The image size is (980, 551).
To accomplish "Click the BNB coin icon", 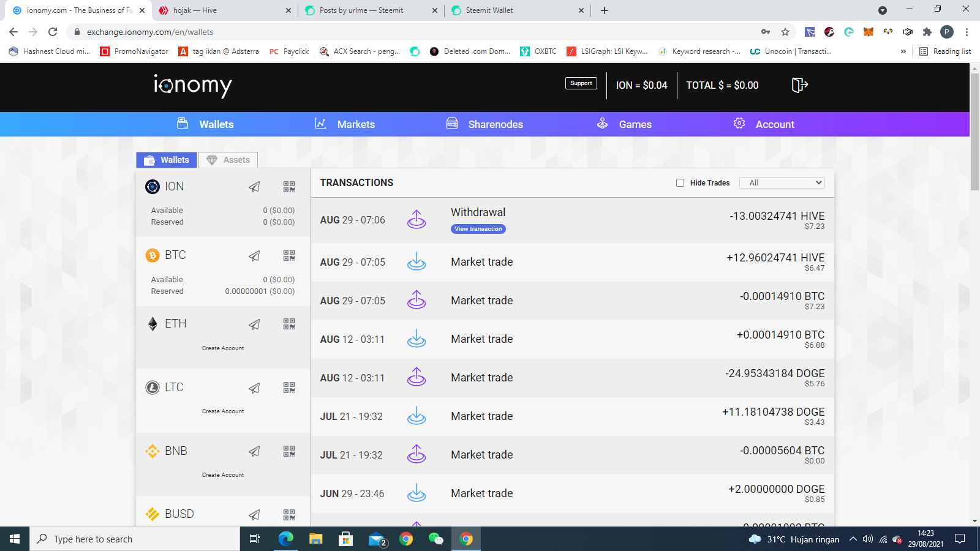I will pos(153,451).
